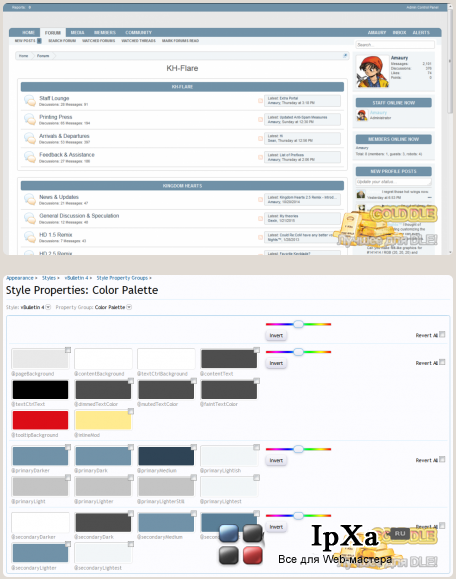Viewport: 456px width, 579px height.
Task: Click the small staff avatar under Staff Online Now
Action: 362,115
